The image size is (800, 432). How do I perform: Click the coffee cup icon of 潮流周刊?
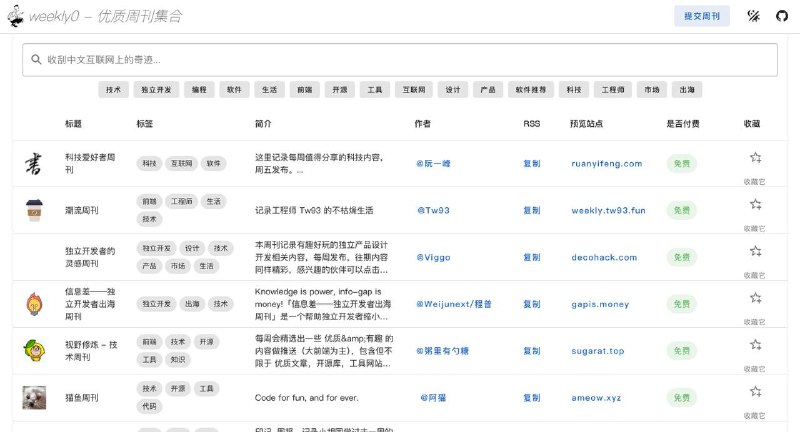point(34,210)
